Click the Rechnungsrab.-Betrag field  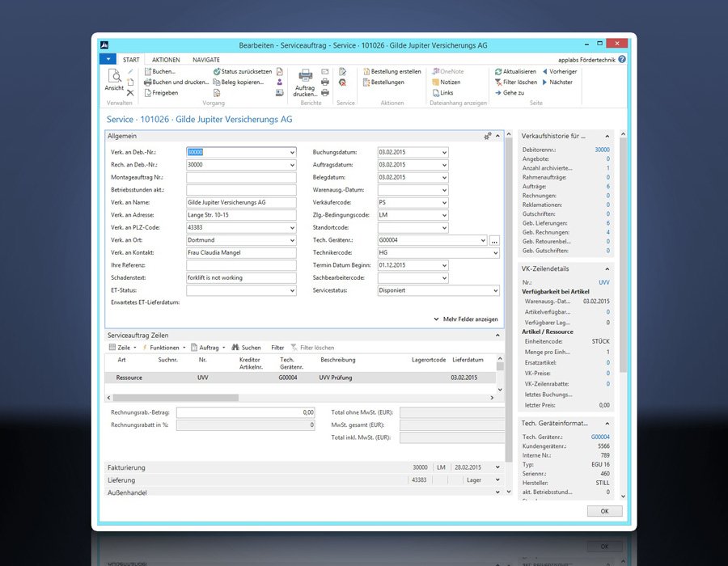point(246,412)
